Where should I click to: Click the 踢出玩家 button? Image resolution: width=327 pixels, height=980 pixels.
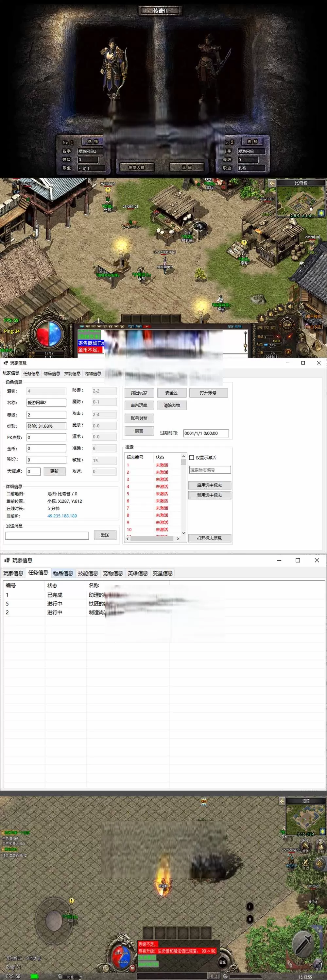coord(139,393)
